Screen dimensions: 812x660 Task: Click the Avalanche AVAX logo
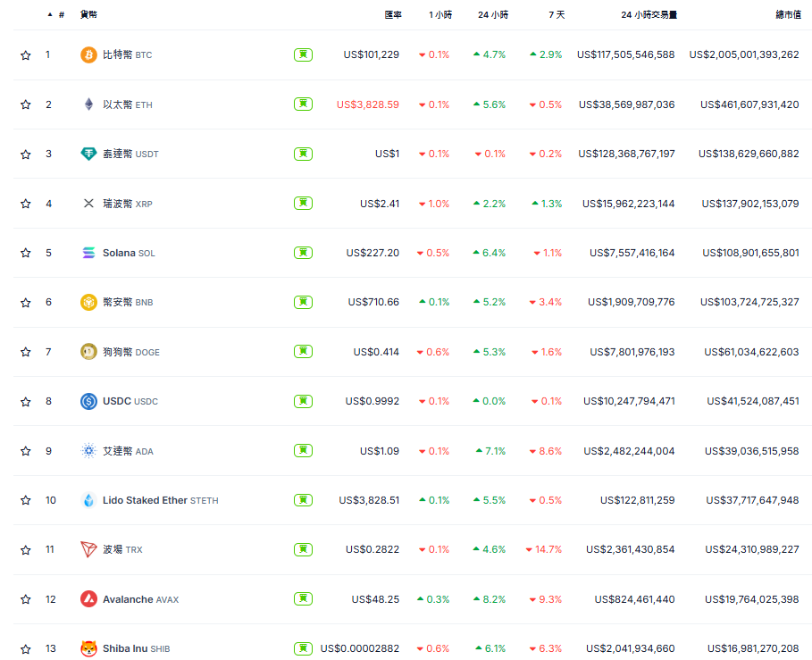click(x=88, y=598)
